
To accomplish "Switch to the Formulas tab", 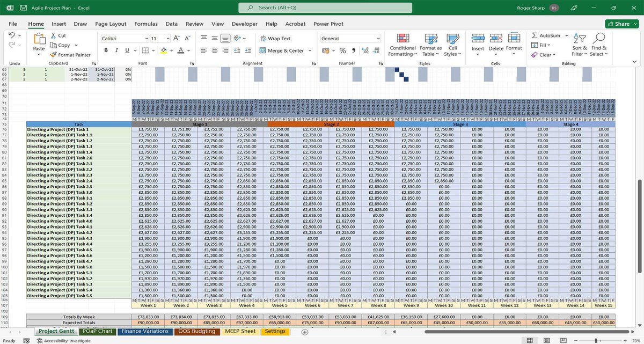I will [x=146, y=24].
